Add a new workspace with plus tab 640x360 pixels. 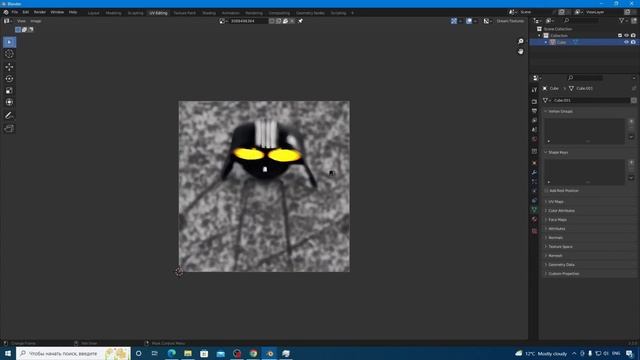click(x=353, y=13)
